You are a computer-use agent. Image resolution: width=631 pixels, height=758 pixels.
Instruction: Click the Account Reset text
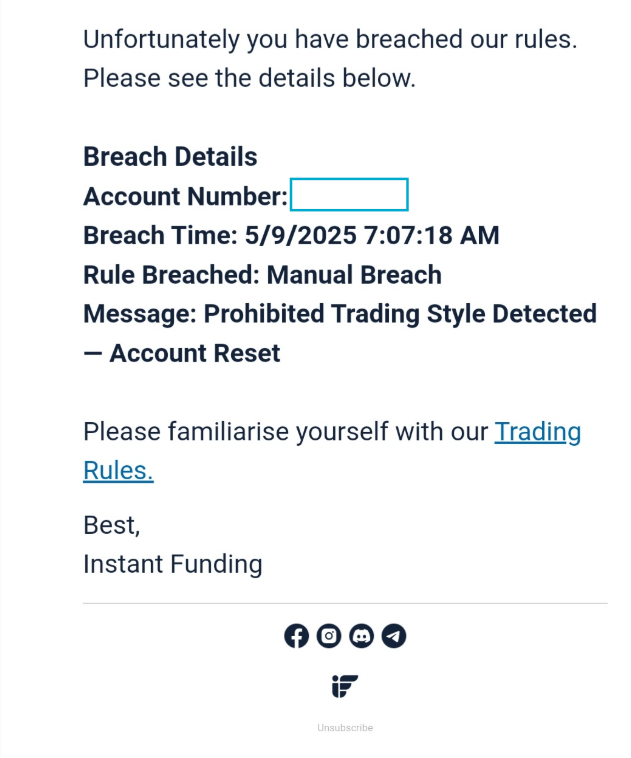coord(195,353)
